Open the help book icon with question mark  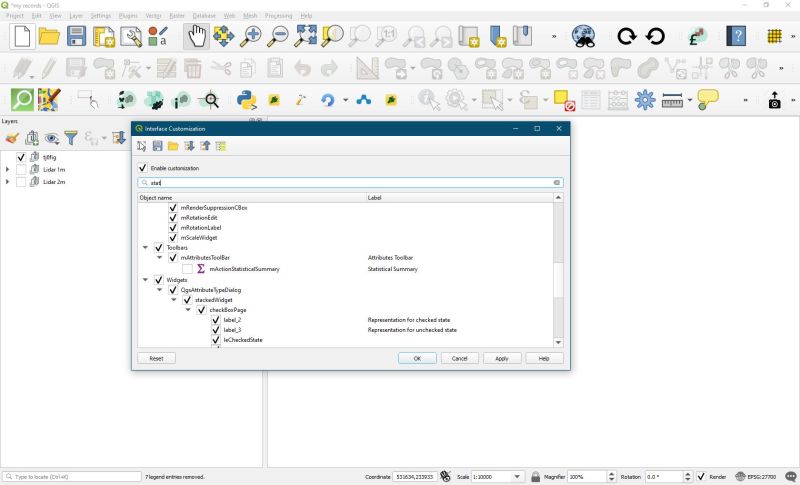(736, 36)
